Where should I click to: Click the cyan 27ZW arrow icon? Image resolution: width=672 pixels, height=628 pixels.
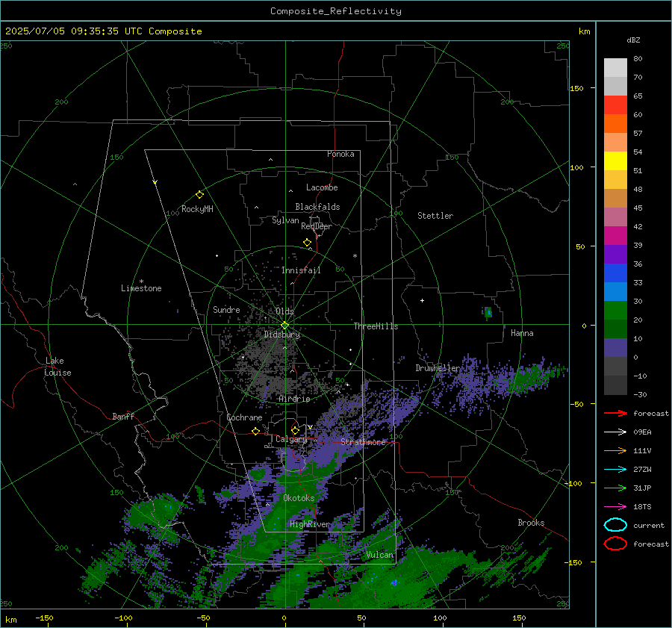pos(615,470)
